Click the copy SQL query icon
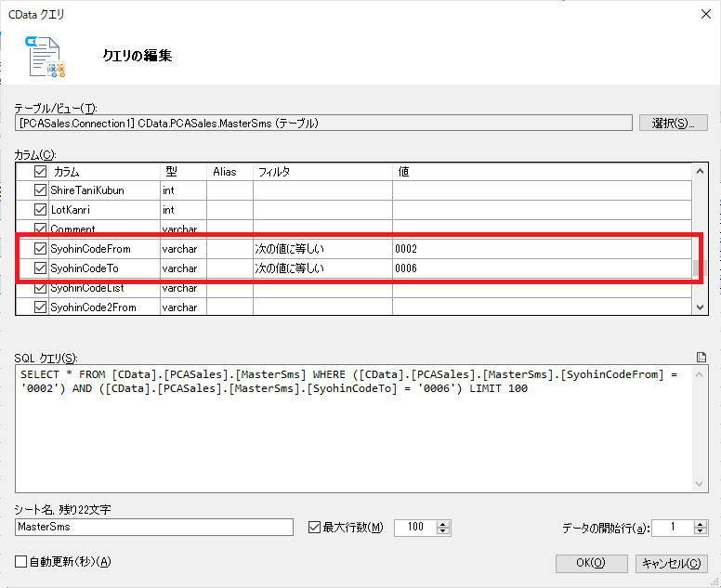721x588 pixels. (x=701, y=358)
